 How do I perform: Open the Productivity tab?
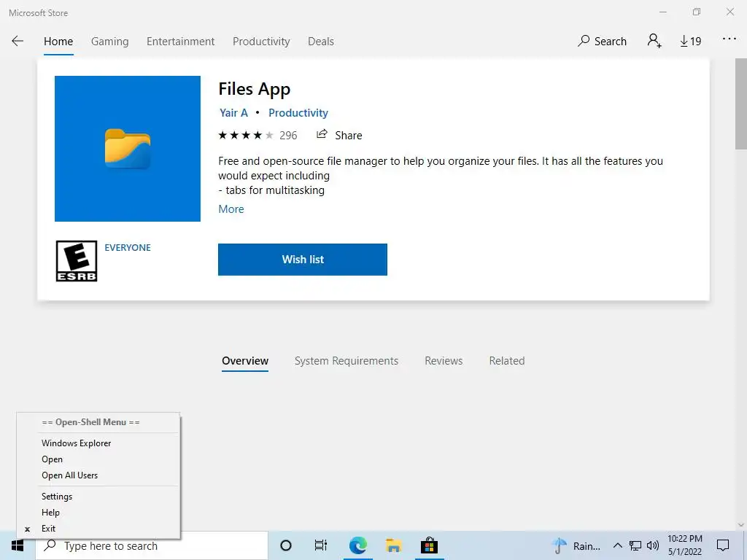click(x=261, y=42)
